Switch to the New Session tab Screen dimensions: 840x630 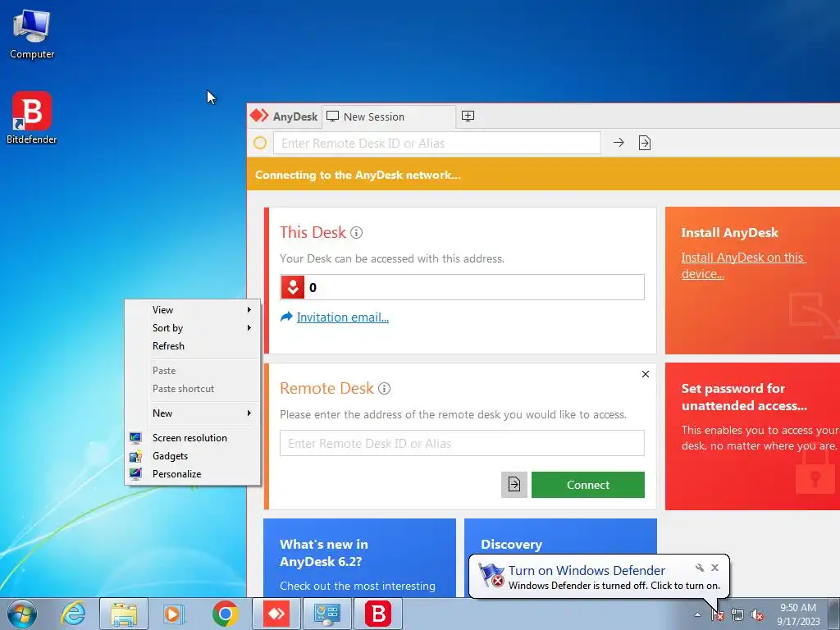(x=388, y=116)
